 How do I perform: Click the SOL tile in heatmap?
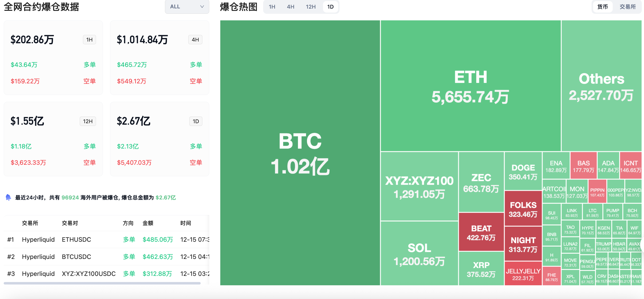(419, 254)
